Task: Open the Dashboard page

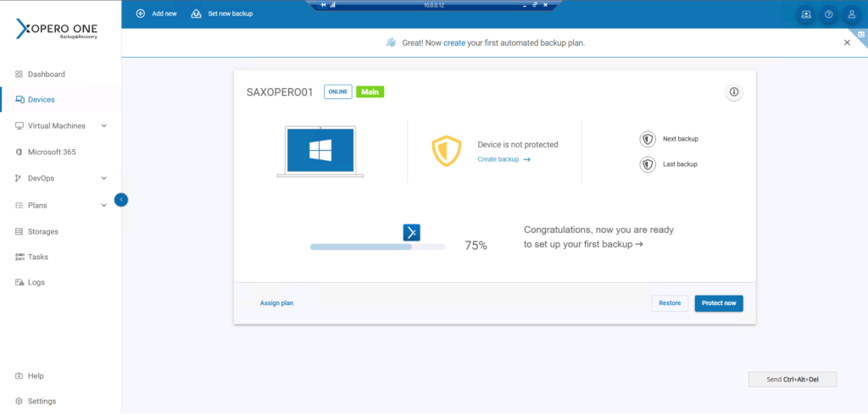Action: coord(46,75)
